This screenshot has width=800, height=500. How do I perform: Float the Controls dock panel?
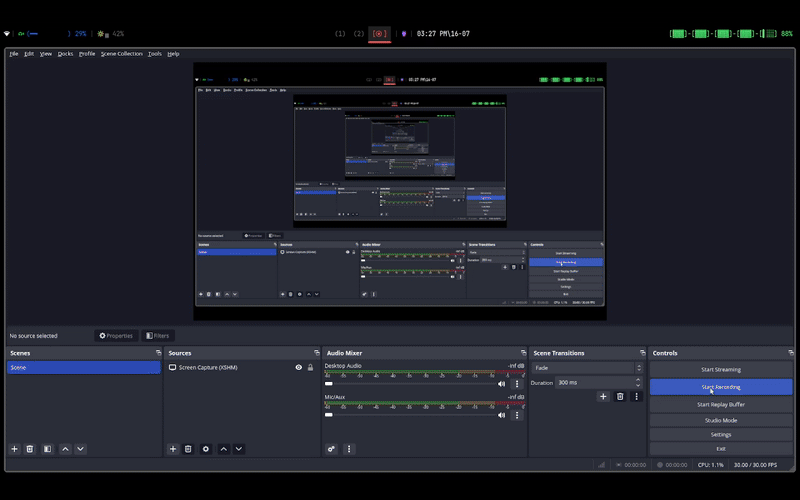(791, 353)
